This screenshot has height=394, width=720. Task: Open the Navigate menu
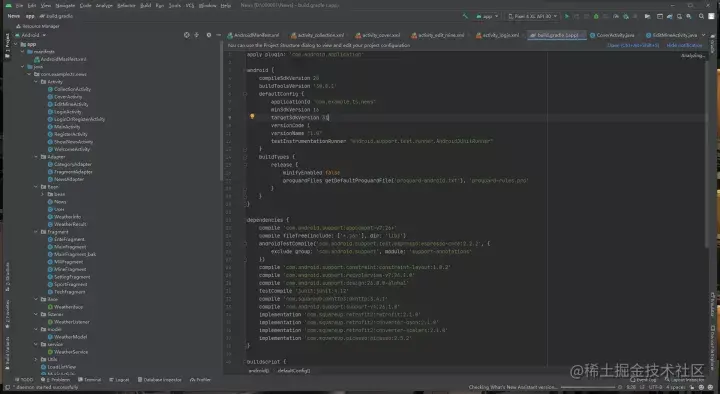(x=65, y=6)
